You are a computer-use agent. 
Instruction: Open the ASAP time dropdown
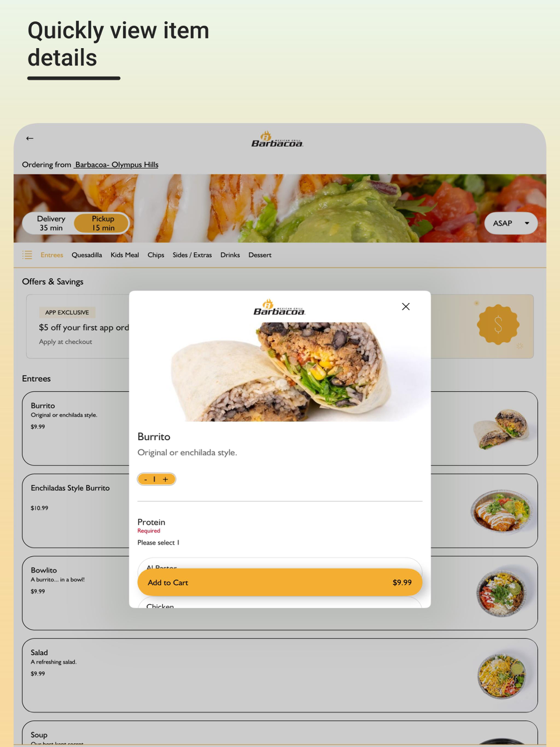click(x=511, y=223)
